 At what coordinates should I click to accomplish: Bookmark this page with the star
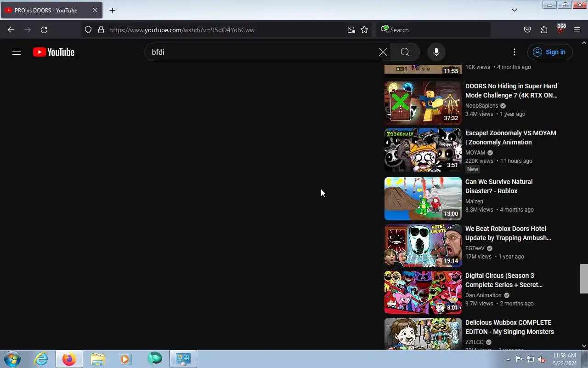coord(364,30)
